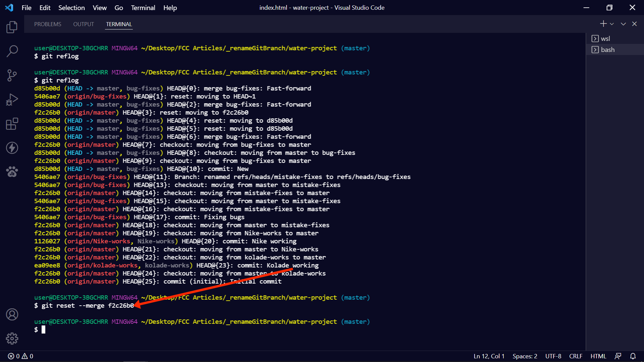The height and width of the screenshot is (362, 644).
Task: Switch to the OUTPUT tab
Action: coord(84,24)
